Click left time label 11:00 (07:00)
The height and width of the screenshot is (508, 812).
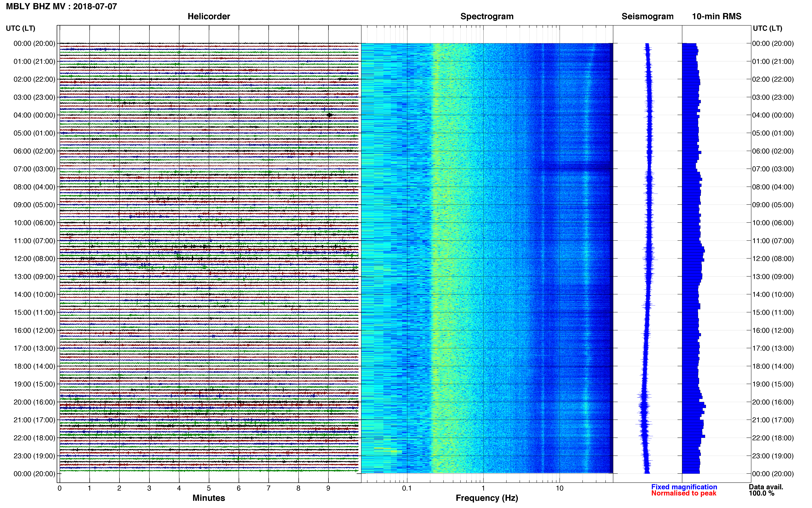tap(34, 241)
